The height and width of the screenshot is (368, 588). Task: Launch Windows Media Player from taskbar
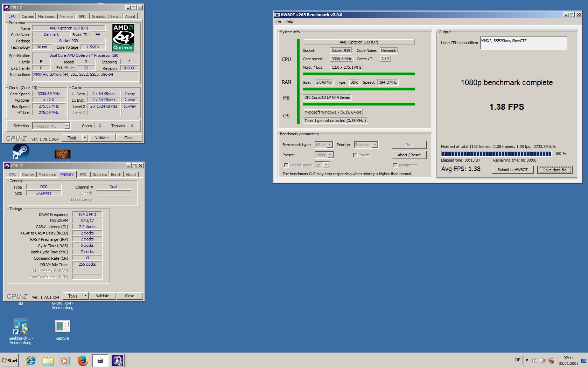pos(65,360)
